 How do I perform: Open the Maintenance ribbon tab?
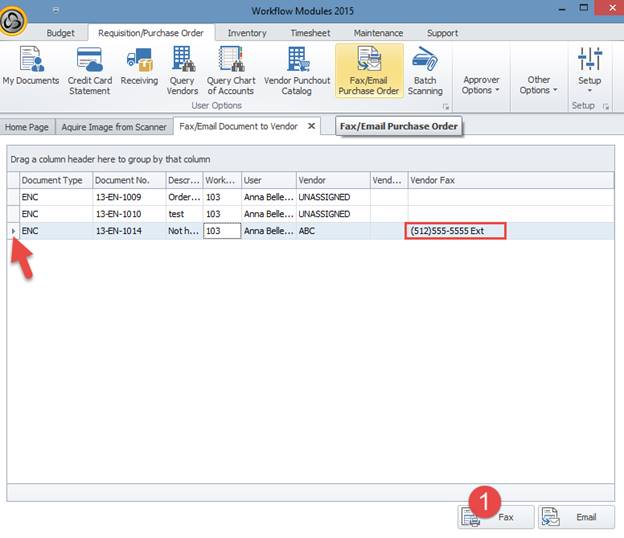click(x=380, y=33)
